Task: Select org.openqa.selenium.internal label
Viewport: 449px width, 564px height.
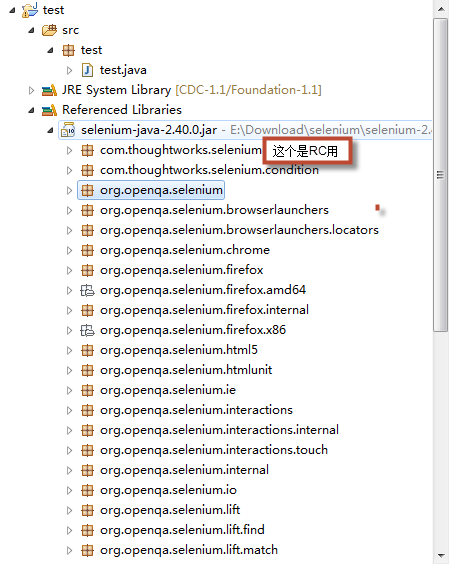Action: pyautogui.click(x=184, y=470)
